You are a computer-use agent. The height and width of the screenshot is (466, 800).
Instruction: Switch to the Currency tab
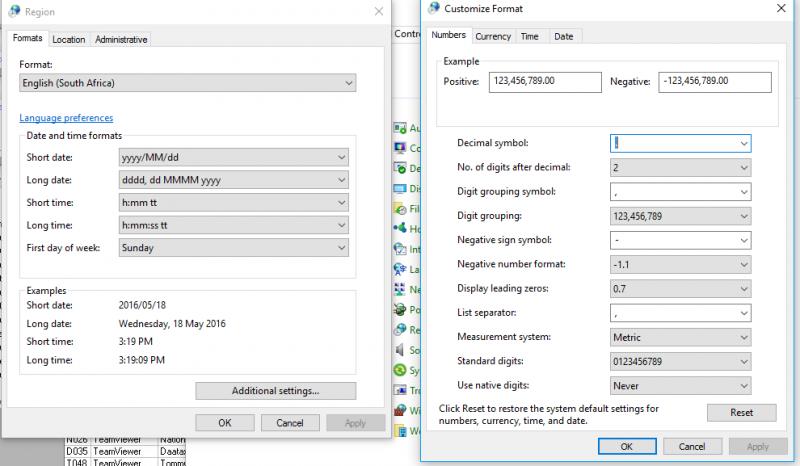[x=493, y=36]
